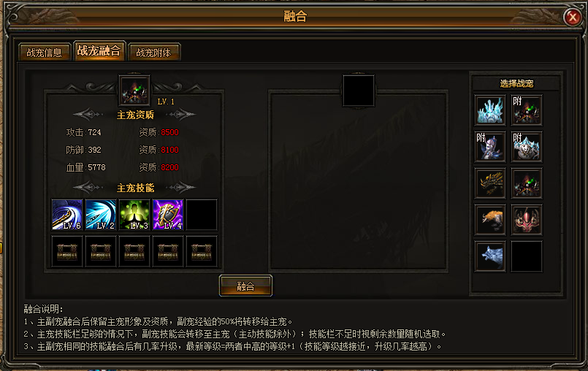This screenshot has width=588, height=371.
Task: Choose the yellow dragon pet icon
Action: [x=489, y=183]
